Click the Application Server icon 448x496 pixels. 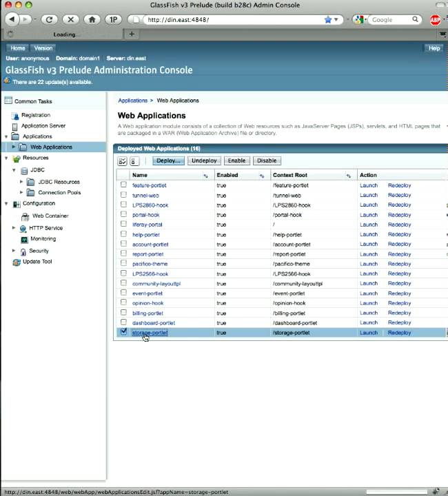(14, 127)
